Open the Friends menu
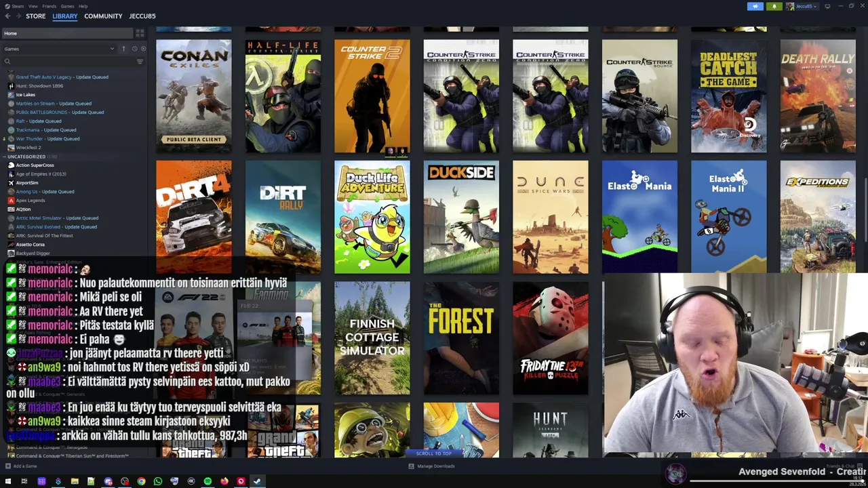This screenshot has height=488, width=868. coord(50,6)
